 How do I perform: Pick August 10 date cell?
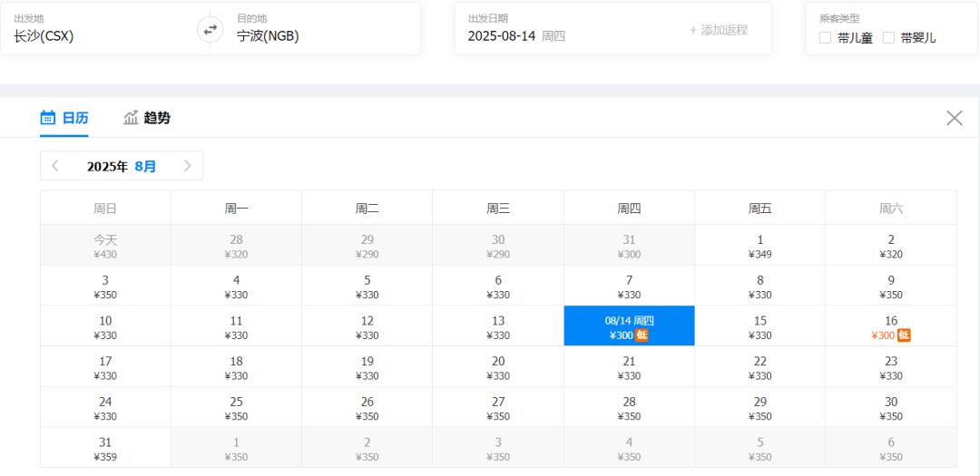click(105, 325)
